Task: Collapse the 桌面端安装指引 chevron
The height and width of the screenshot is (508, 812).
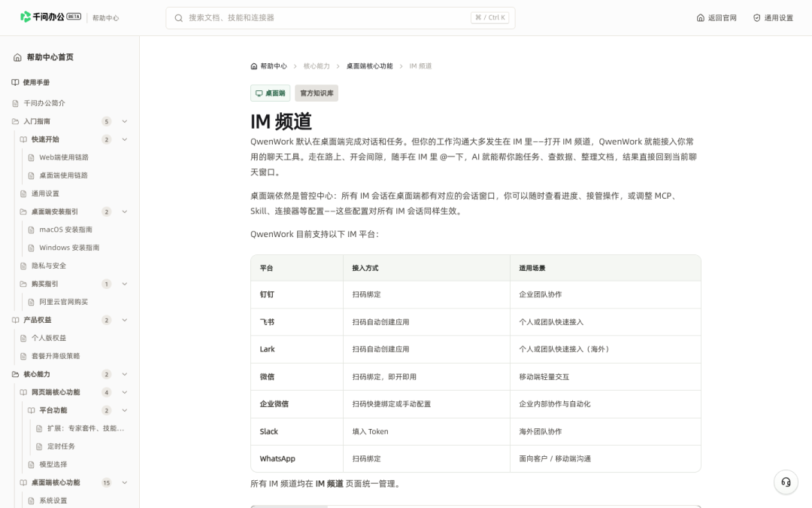Action: click(x=124, y=211)
